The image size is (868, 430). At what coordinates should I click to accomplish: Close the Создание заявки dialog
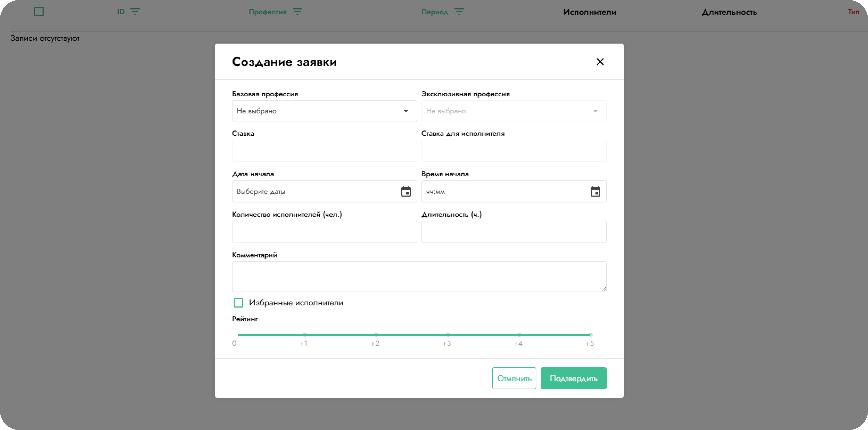[x=600, y=62]
